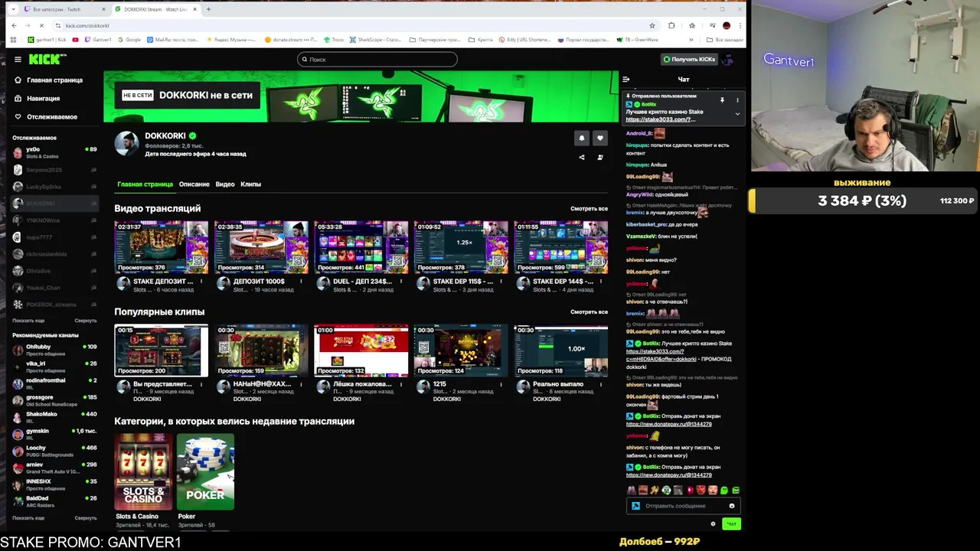Click the share icon under channel buttons
The height and width of the screenshot is (551, 980).
[x=581, y=157]
